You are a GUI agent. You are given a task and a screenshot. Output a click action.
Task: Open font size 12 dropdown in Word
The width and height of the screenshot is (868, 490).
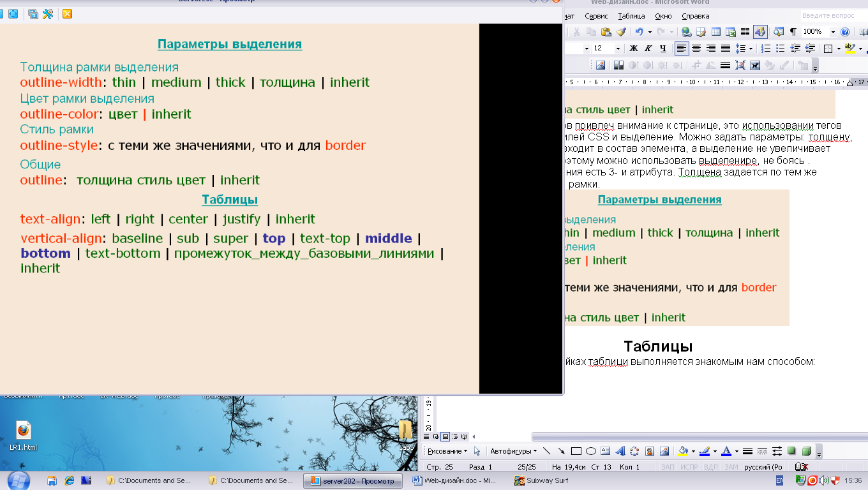tap(618, 48)
